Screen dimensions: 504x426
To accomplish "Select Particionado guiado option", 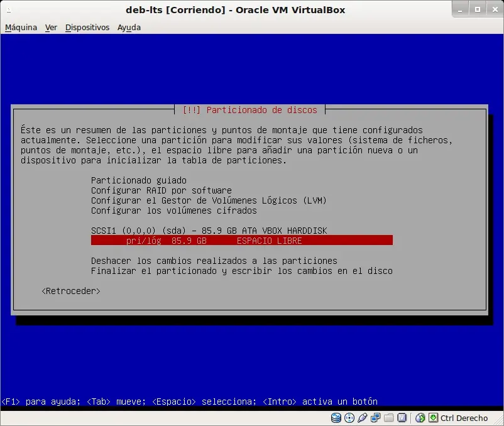I will [138, 180].
